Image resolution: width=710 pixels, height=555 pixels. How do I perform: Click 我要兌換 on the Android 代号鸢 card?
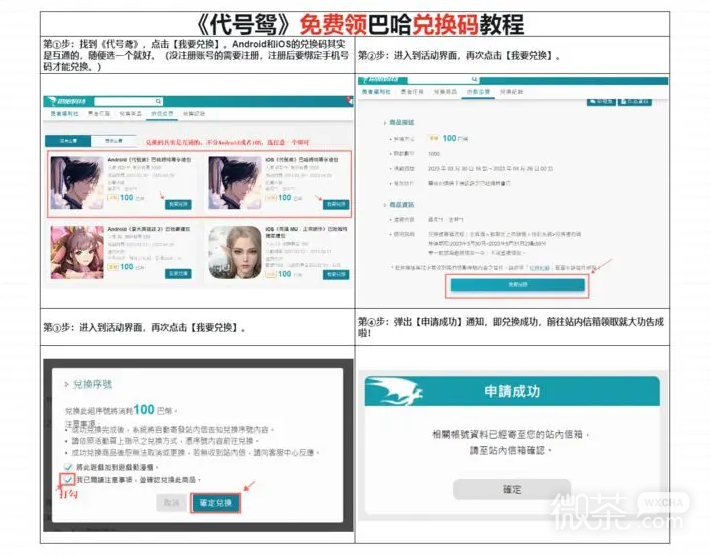point(179,202)
